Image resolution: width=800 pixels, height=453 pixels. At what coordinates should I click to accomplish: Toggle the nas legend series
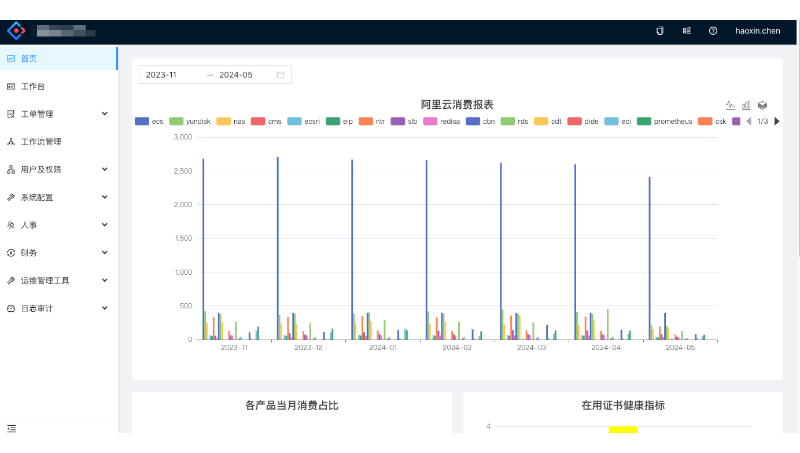coord(231,121)
